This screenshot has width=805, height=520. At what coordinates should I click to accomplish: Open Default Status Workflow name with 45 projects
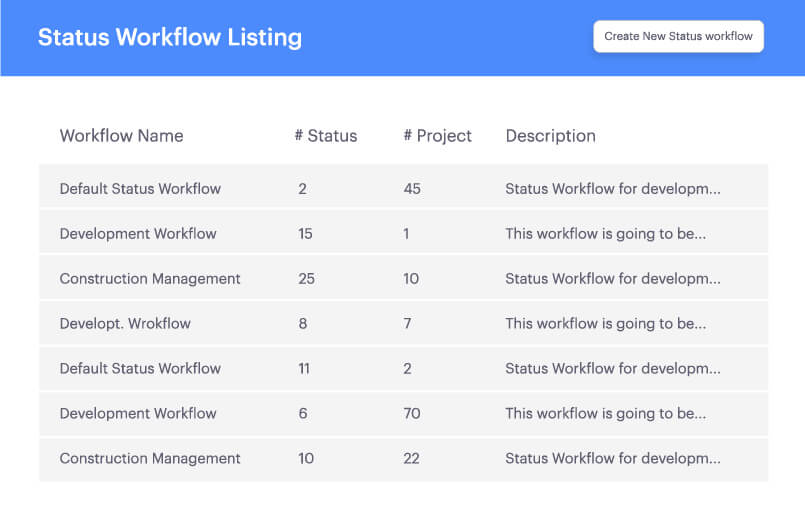tap(140, 188)
